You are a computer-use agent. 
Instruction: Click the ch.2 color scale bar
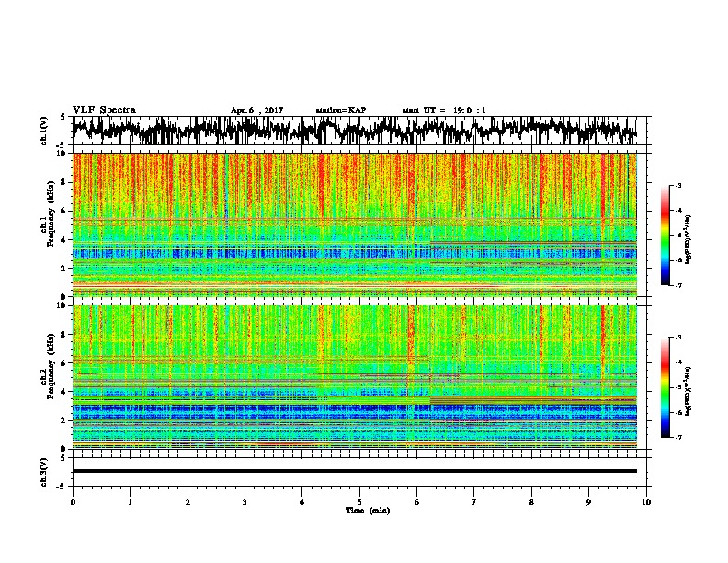point(665,387)
